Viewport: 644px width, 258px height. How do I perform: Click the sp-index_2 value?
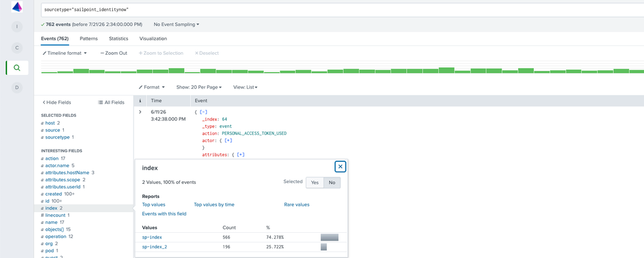pyautogui.click(x=155, y=247)
